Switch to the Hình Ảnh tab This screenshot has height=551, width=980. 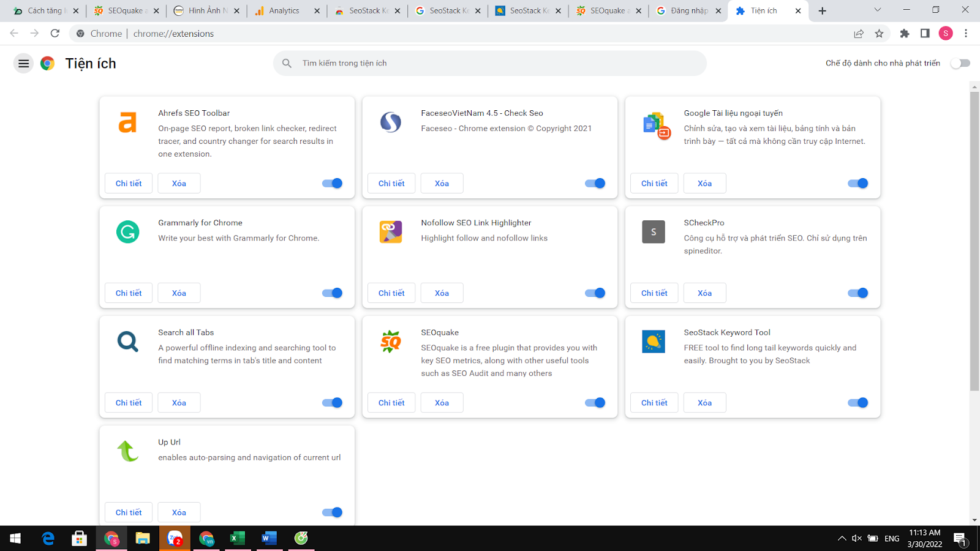coord(206,11)
